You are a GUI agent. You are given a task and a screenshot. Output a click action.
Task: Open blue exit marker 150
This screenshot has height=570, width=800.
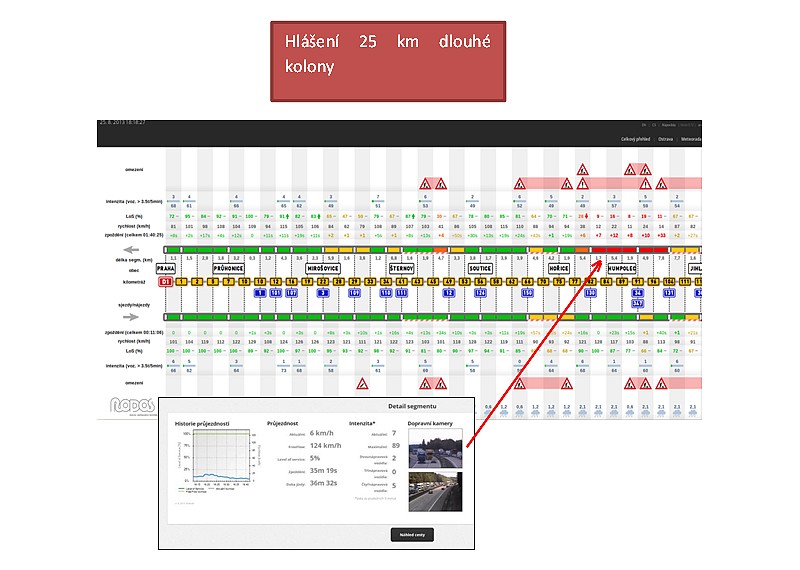528,293
